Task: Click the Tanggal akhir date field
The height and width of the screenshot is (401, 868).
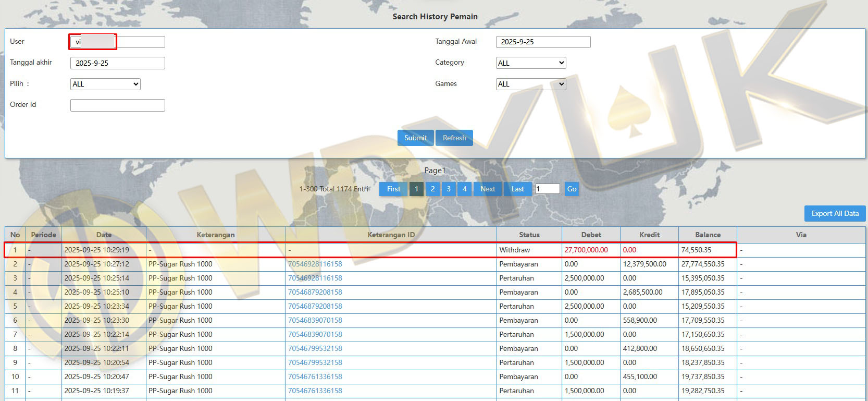Action: pyautogui.click(x=117, y=63)
